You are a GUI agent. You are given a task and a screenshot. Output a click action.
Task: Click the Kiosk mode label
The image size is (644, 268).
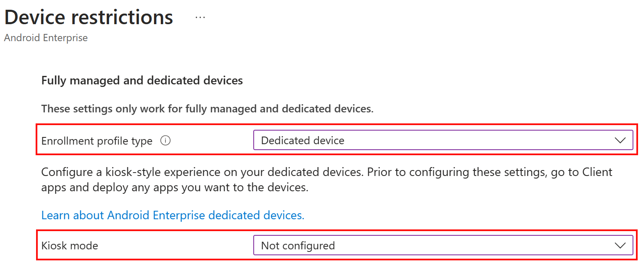click(x=70, y=245)
